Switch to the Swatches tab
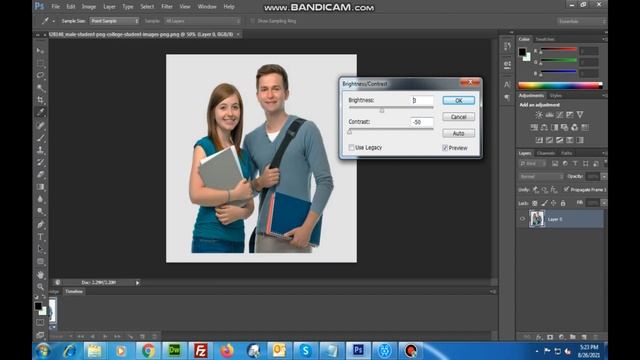 pyautogui.click(x=545, y=39)
